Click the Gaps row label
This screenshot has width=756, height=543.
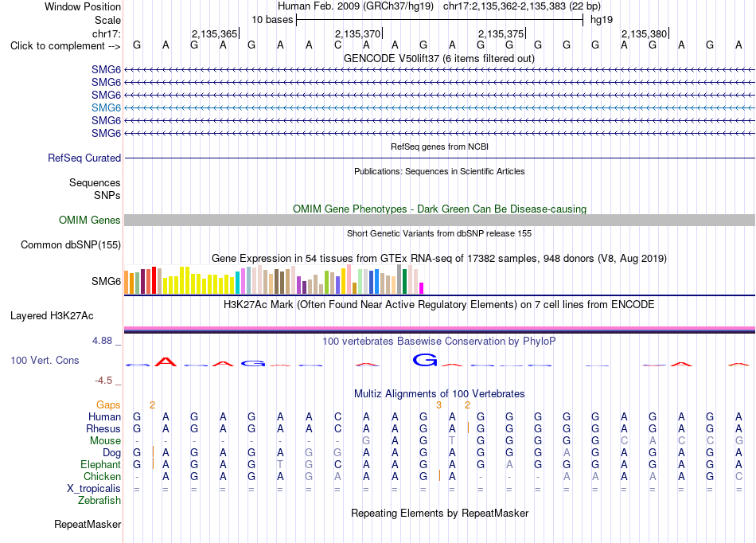[x=108, y=404]
